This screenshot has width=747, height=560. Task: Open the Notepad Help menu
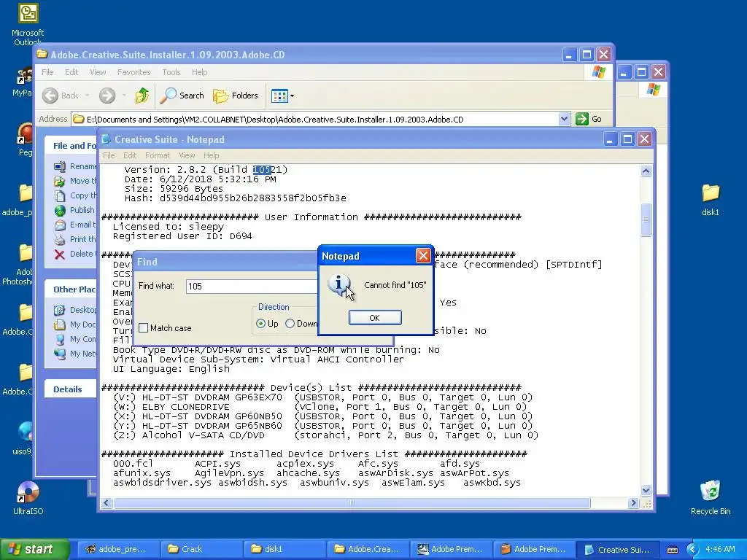pos(211,155)
